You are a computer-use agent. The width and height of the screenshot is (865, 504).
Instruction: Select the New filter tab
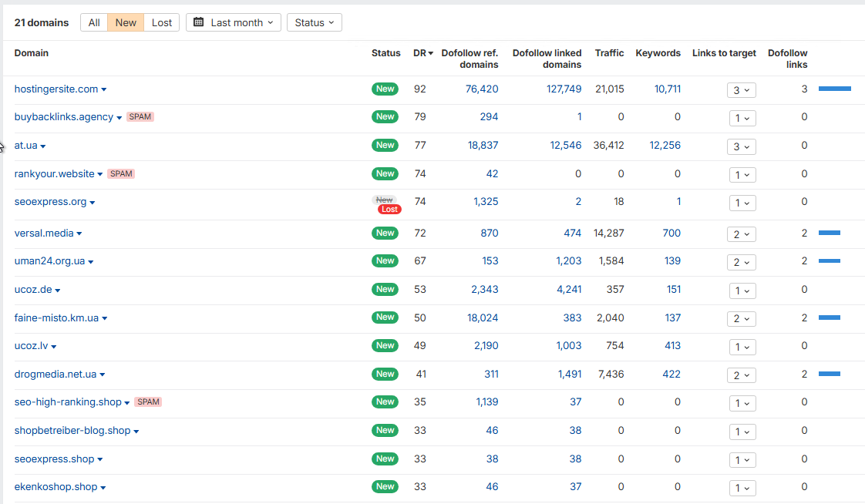pyautogui.click(x=126, y=22)
